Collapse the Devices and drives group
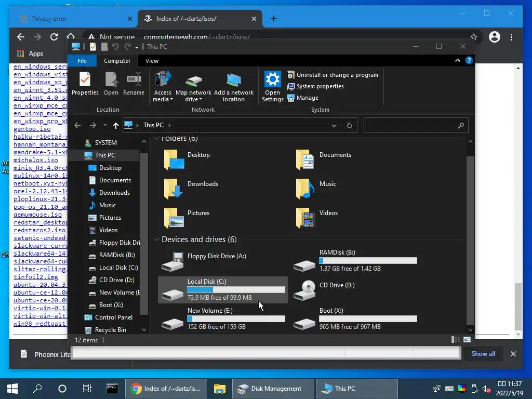 point(156,239)
